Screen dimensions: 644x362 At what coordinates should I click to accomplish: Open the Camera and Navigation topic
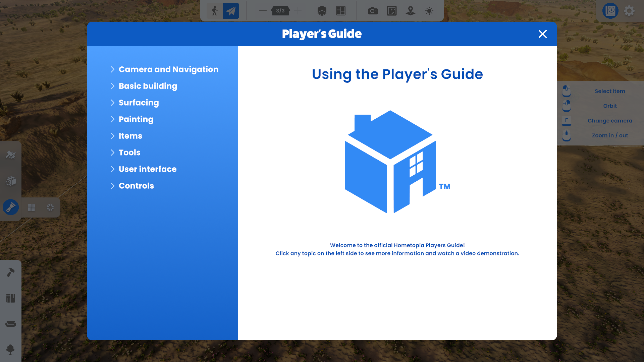point(168,69)
